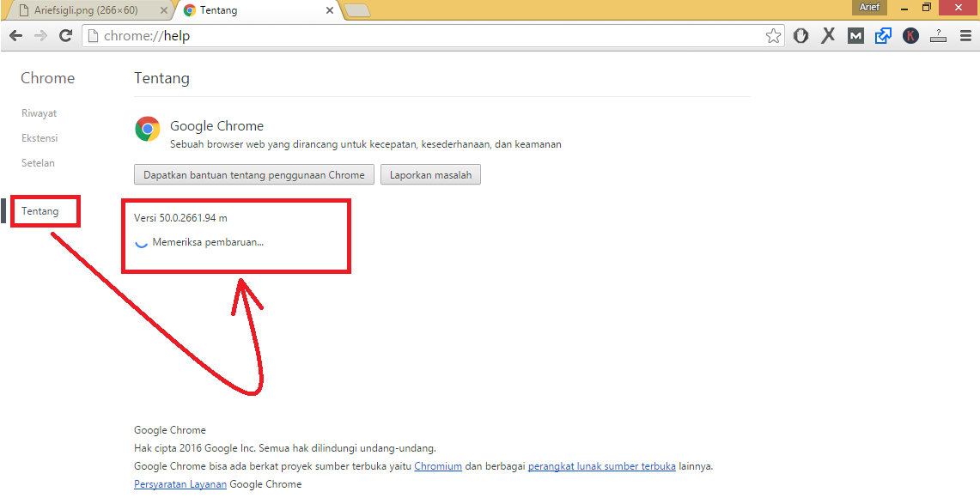Click the Laporkan masalah button
The image size is (980, 498).
tap(430, 175)
